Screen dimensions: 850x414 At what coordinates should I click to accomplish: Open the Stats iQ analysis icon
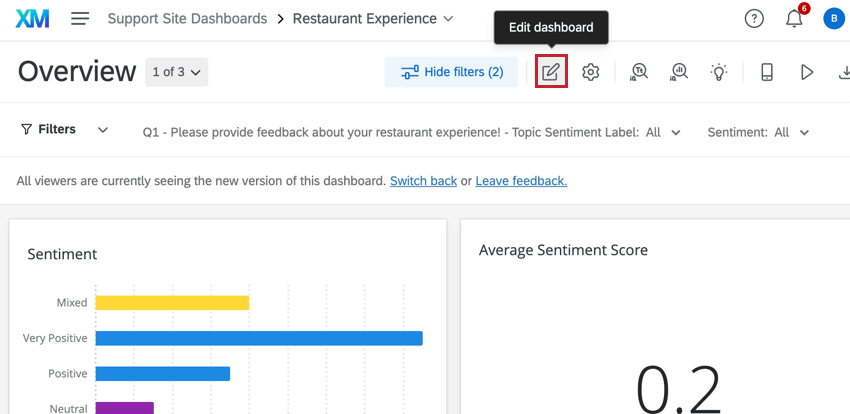680,72
